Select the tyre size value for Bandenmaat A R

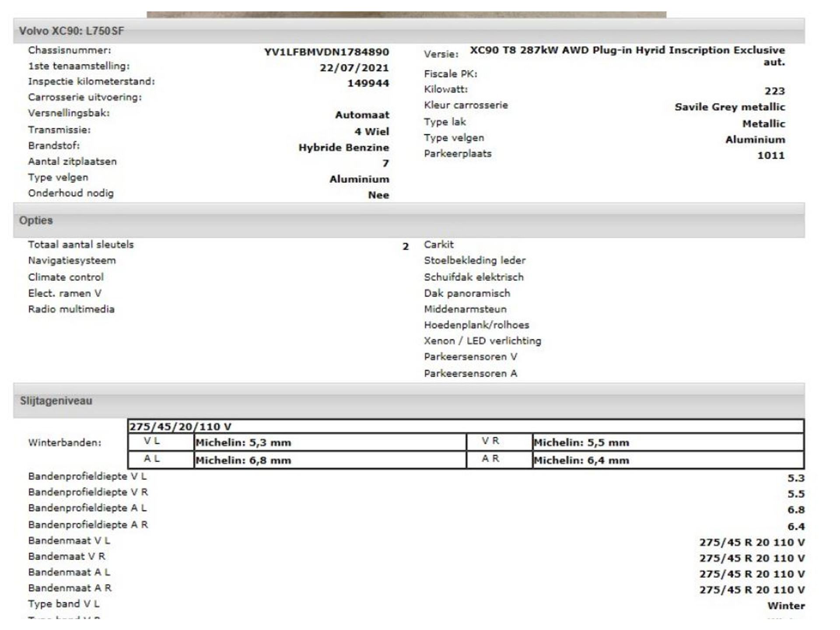[752, 590]
